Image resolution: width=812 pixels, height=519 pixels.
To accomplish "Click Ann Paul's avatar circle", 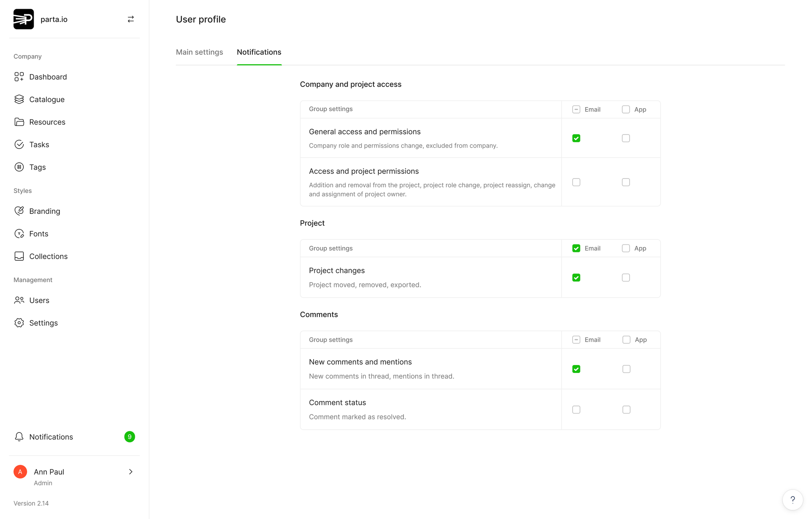I will (x=20, y=472).
